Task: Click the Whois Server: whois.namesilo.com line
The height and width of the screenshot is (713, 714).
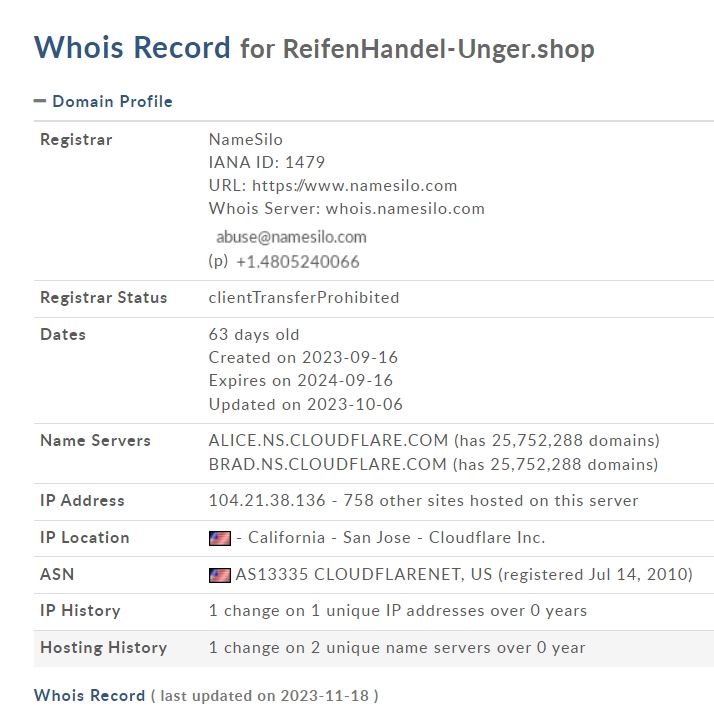Action: click(x=347, y=209)
